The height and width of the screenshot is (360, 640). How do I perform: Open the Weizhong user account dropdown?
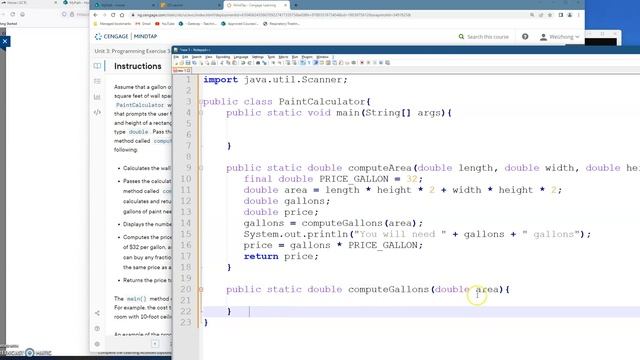560,37
